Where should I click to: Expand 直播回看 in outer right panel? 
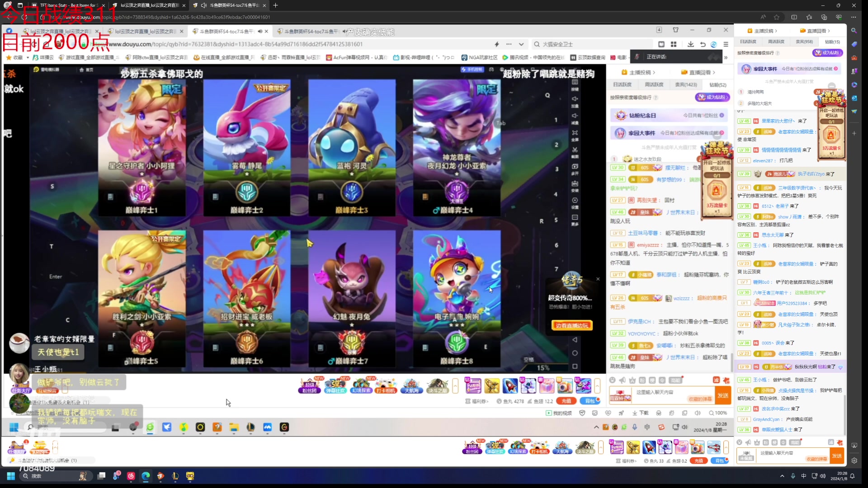click(x=815, y=31)
